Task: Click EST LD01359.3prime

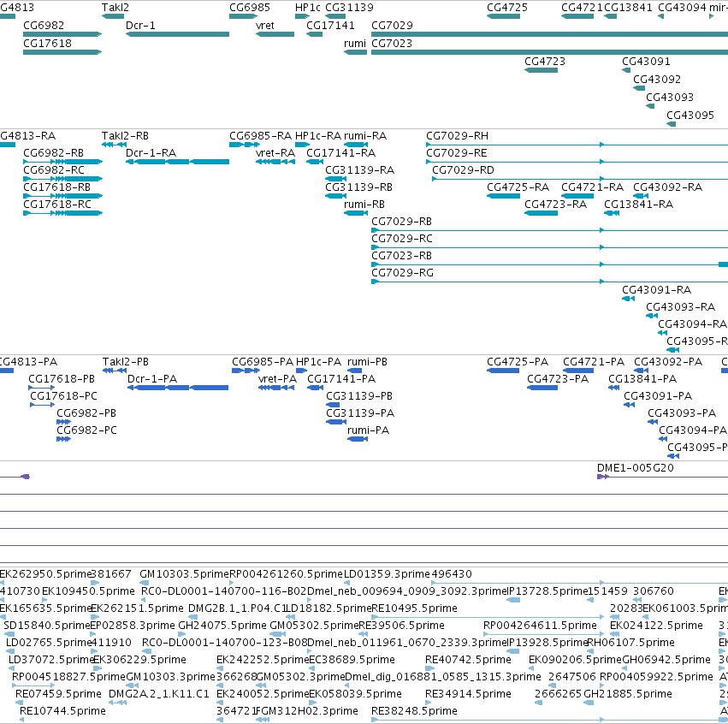Action: [346, 582]
